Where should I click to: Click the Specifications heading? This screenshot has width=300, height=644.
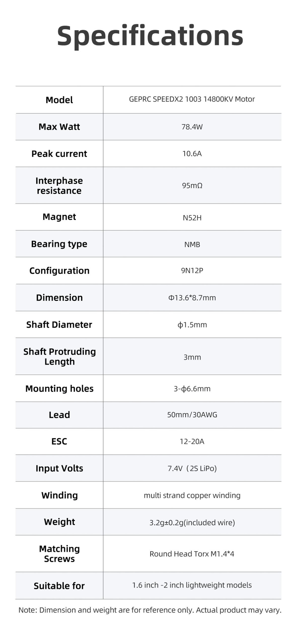coord(150,36)
